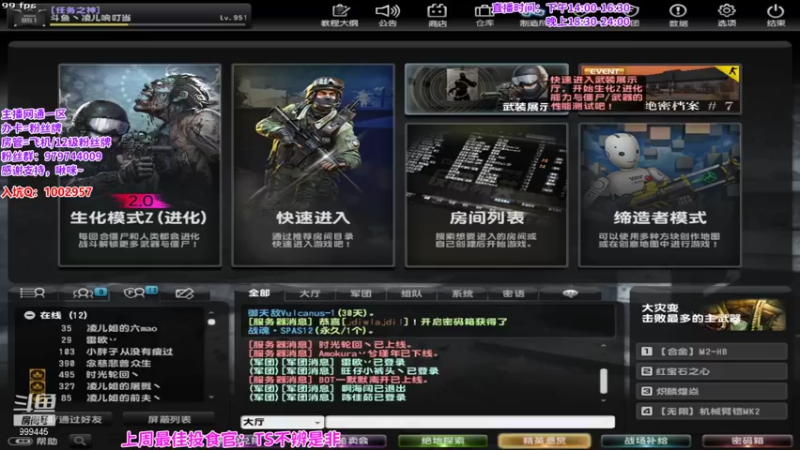The image size is (800, 450).
Task: Open the group members icon with badge
Action: (x=90, y=293)
